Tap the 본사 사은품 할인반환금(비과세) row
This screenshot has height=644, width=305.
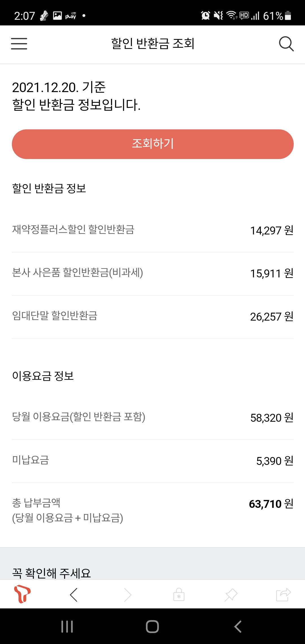point(152,273)
